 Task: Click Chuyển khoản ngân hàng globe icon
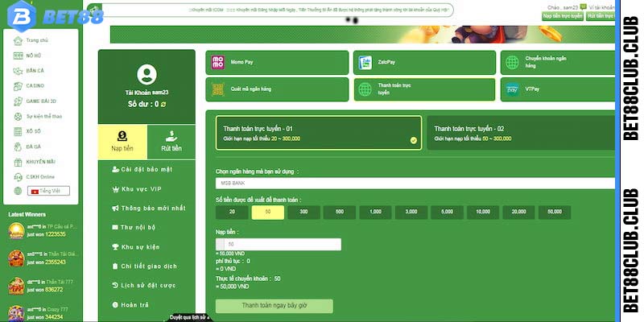click(x=512, y=63)
